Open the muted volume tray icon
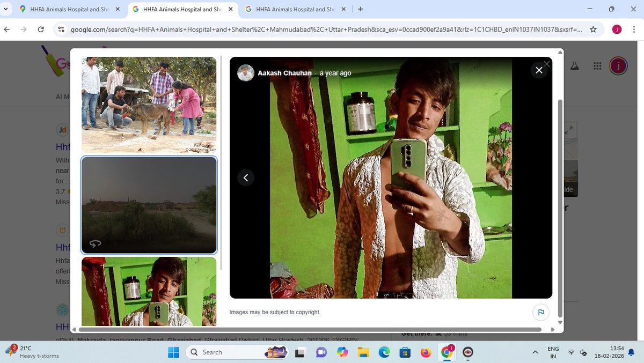 583,352
